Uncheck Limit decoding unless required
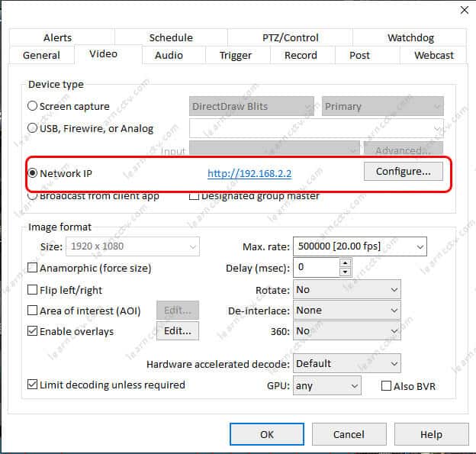This screenshot has width=476, height=454. [x=33, y=385]
